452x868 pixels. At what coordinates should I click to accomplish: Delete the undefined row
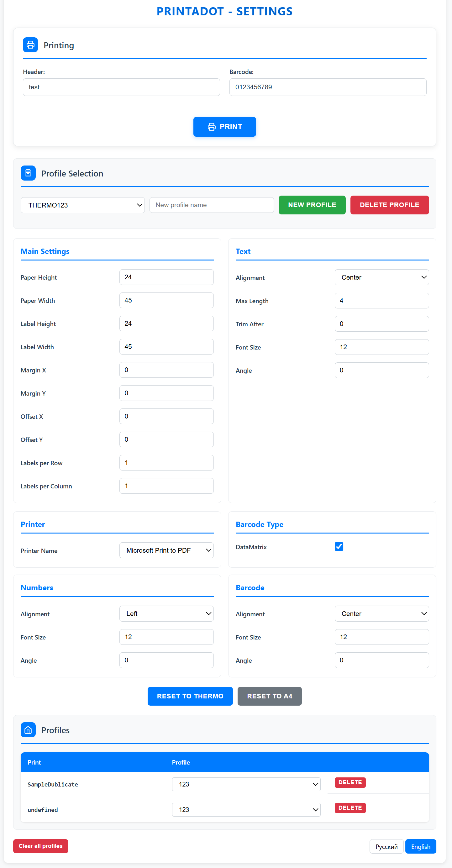(350, 808)
